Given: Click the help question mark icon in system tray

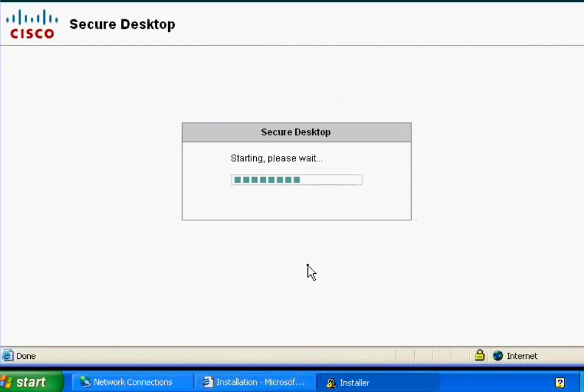Looking at the screenshot, I should point(560,382).
